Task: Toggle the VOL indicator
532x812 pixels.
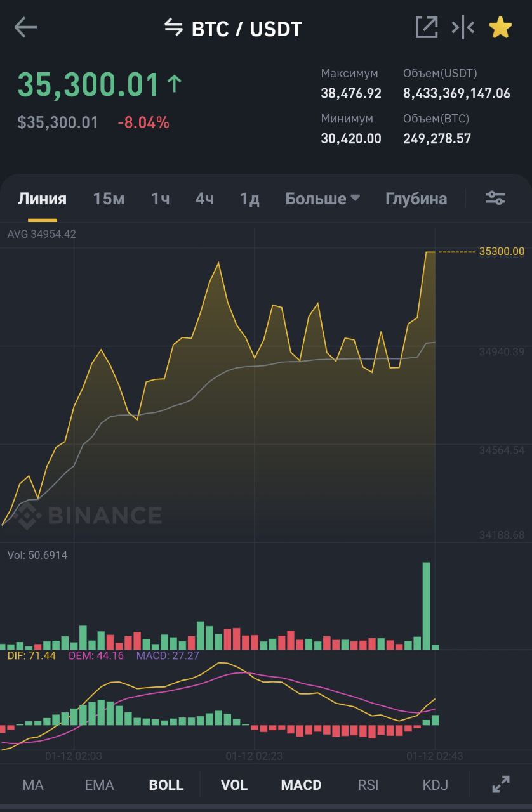Action: tap(234, 785)
